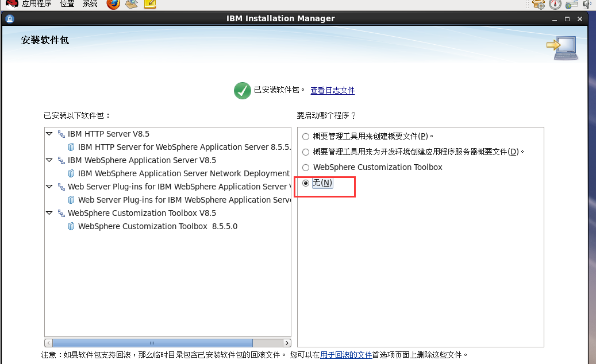The image size is (596, 364).
Task: Click the mail launcher icon beside Firefox
Action: [132, 4]
